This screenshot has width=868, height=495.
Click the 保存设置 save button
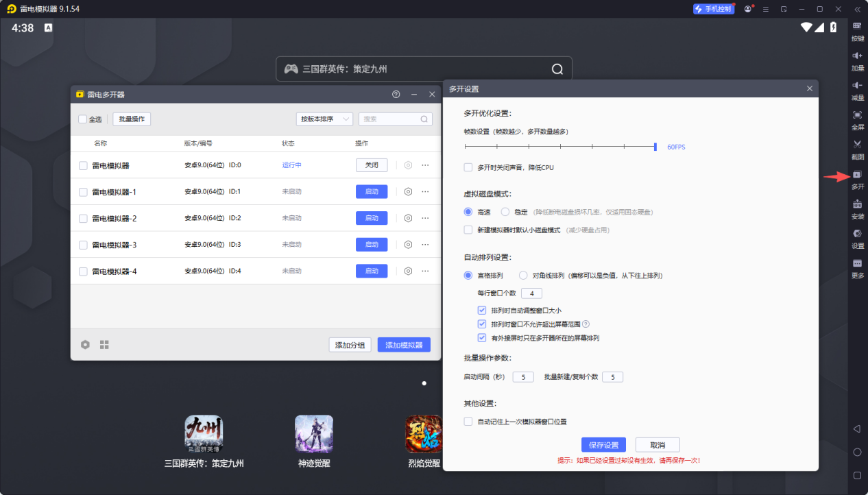(603, 445)
